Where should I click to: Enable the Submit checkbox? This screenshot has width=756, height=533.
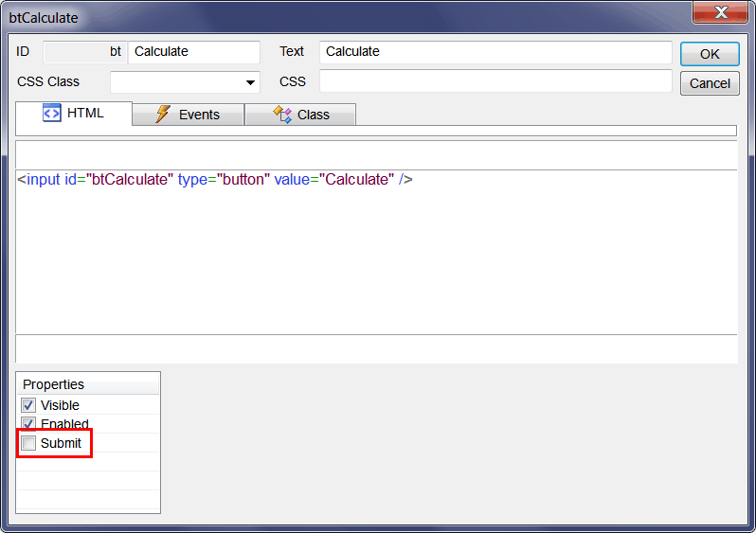click(28, 443)
